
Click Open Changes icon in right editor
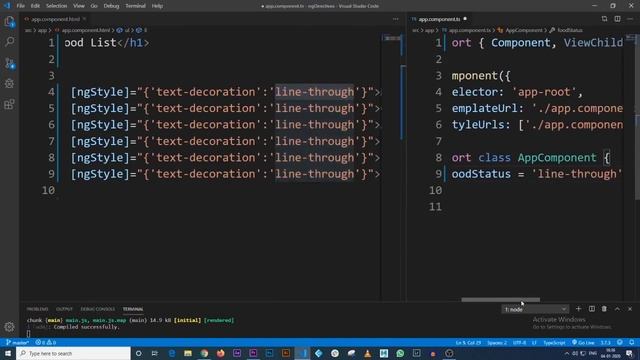604,19
